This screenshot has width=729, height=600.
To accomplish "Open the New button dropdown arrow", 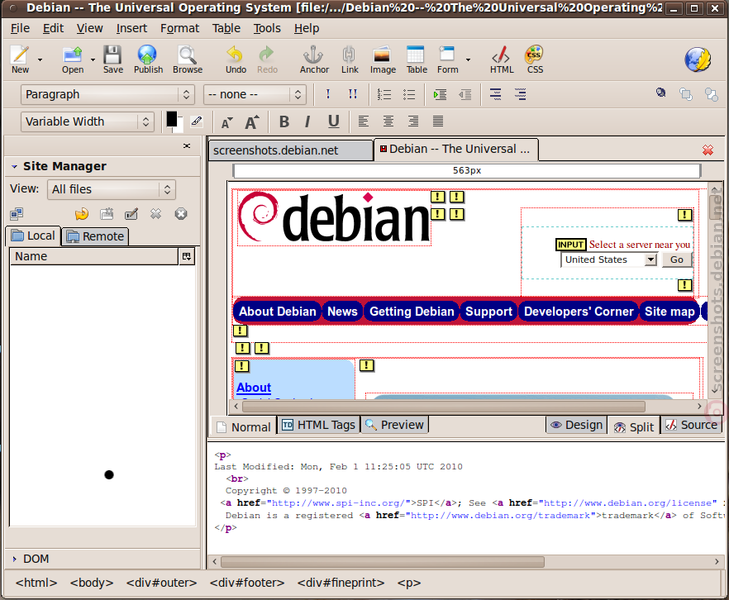I will pyautogui.click(x=40, y=59).
